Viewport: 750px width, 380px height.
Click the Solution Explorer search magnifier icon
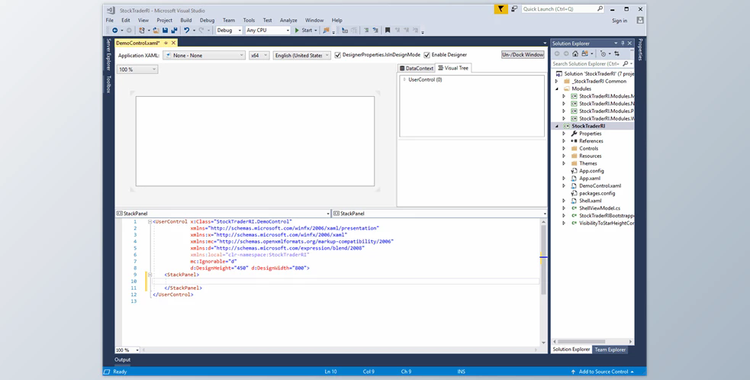point(625,64)
